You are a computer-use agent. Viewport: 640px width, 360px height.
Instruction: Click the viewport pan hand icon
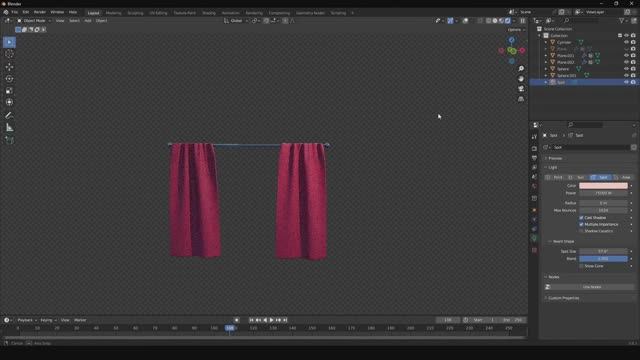tap(521, 79)
